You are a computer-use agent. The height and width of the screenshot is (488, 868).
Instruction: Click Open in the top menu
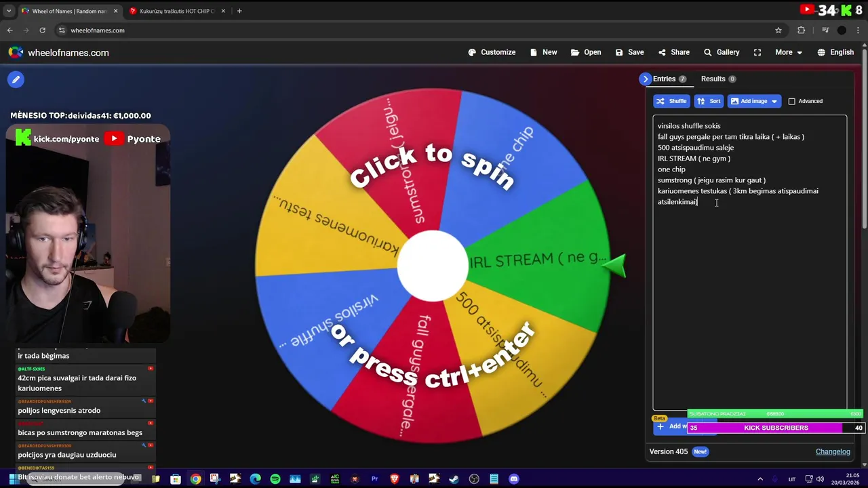586,52
